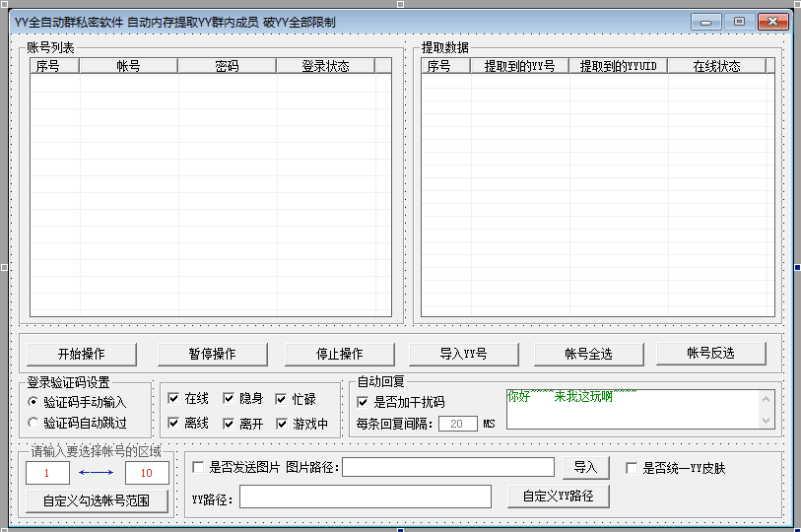Click 序号 column header in 提取数据
801x532 pixels.
pyautogui.click(x=446, y=66)
